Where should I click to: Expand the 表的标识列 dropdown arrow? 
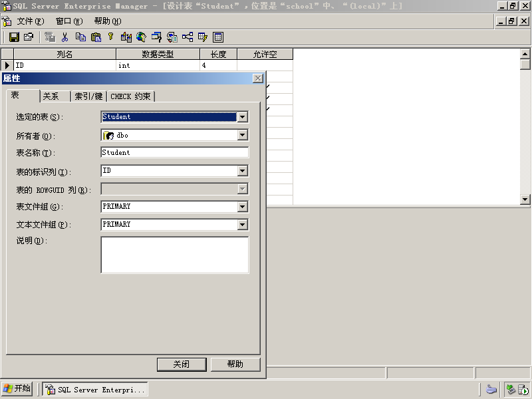pos(242,171)
